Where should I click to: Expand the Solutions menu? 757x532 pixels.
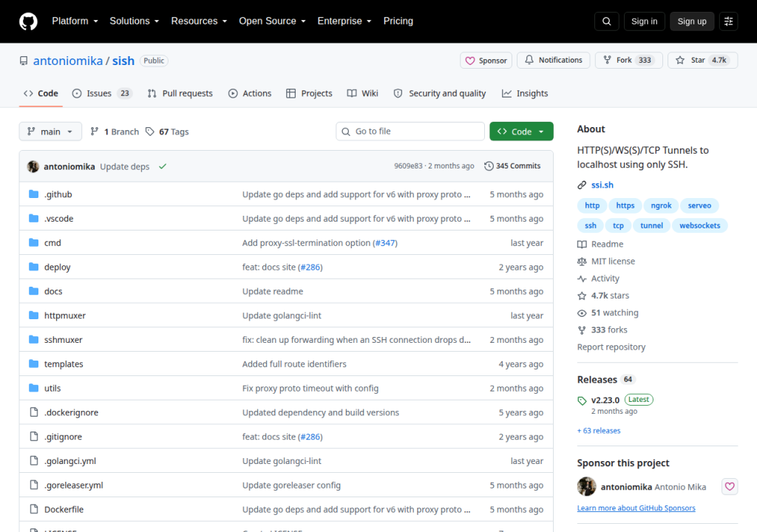pos(135,21)
